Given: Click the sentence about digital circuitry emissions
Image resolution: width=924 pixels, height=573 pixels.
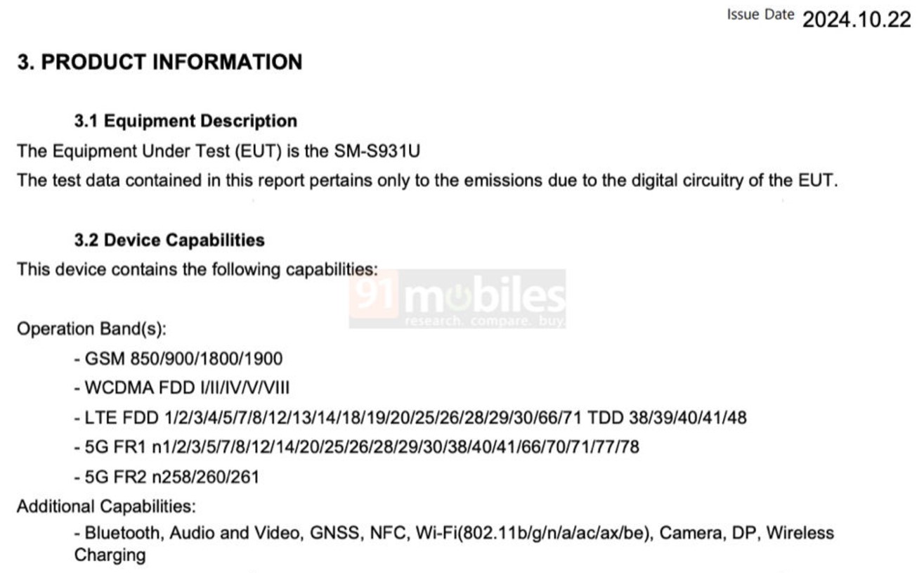Looking at the screenshot, I should 428,180.
